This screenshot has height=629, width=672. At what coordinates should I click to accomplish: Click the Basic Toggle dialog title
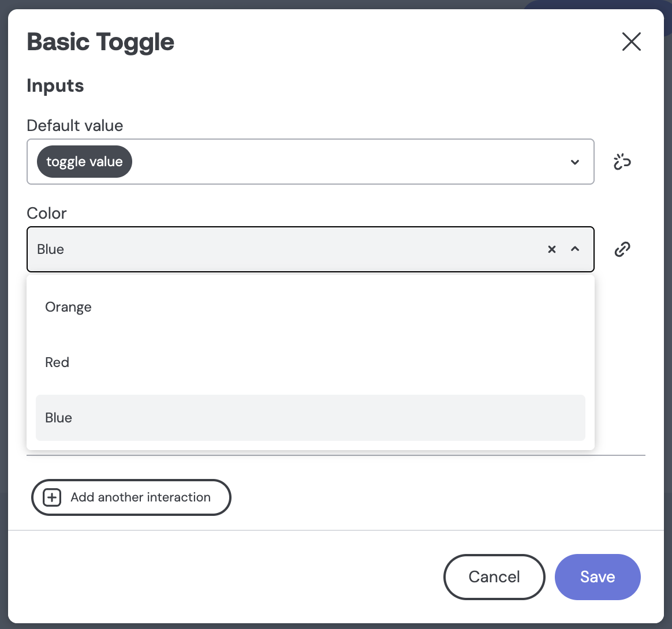(x=100, y=42)
